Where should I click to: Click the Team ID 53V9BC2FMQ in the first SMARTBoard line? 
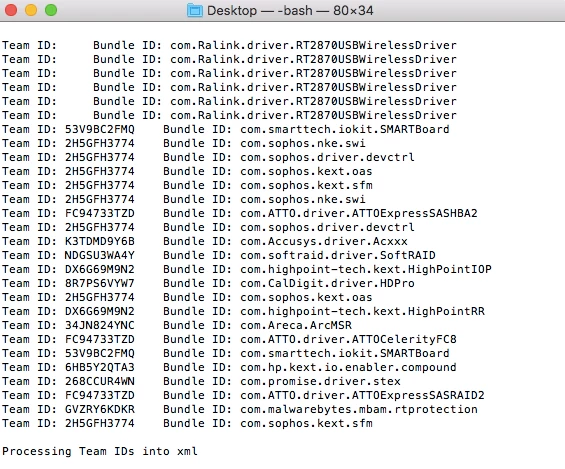tap(100, 129)
